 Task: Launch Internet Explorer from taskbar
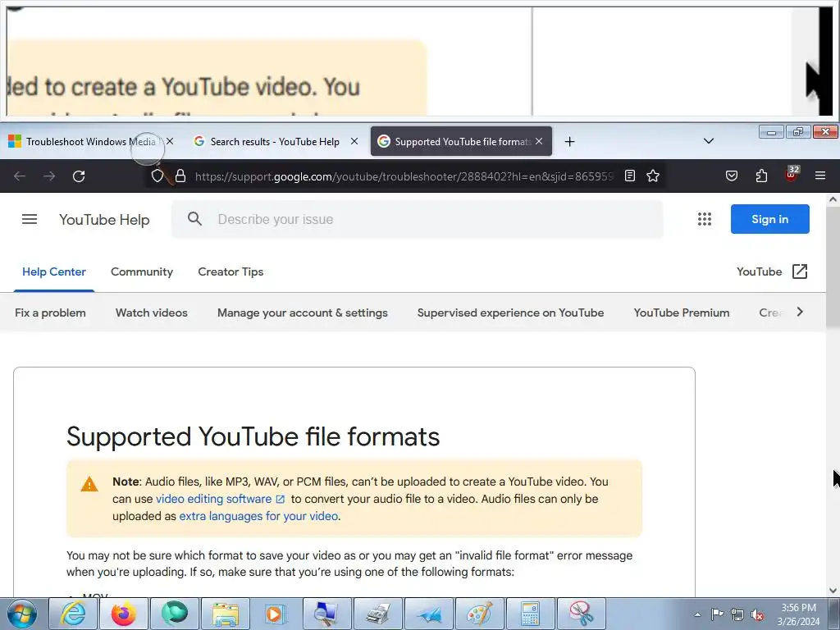pyautogui.click(x=73, y=614)
